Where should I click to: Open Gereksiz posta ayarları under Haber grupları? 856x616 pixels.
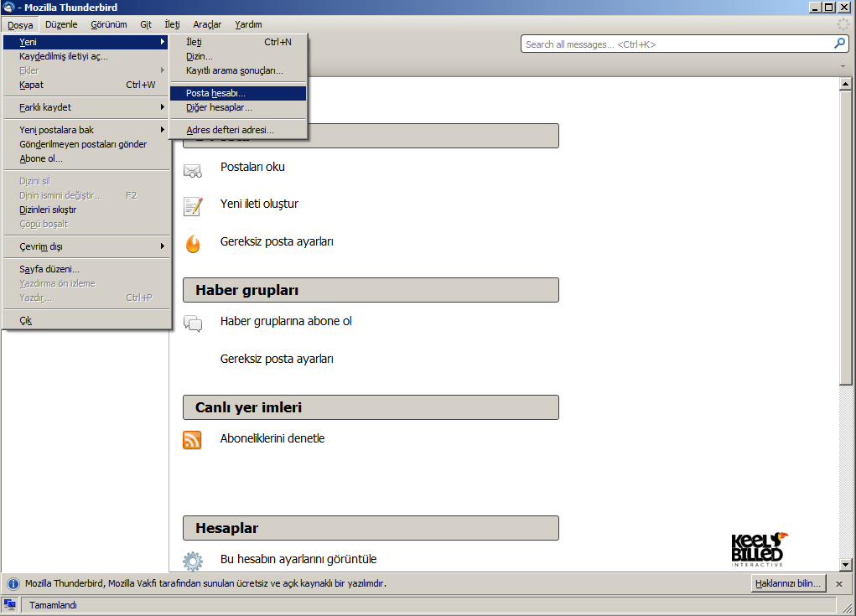click(277, 359)
